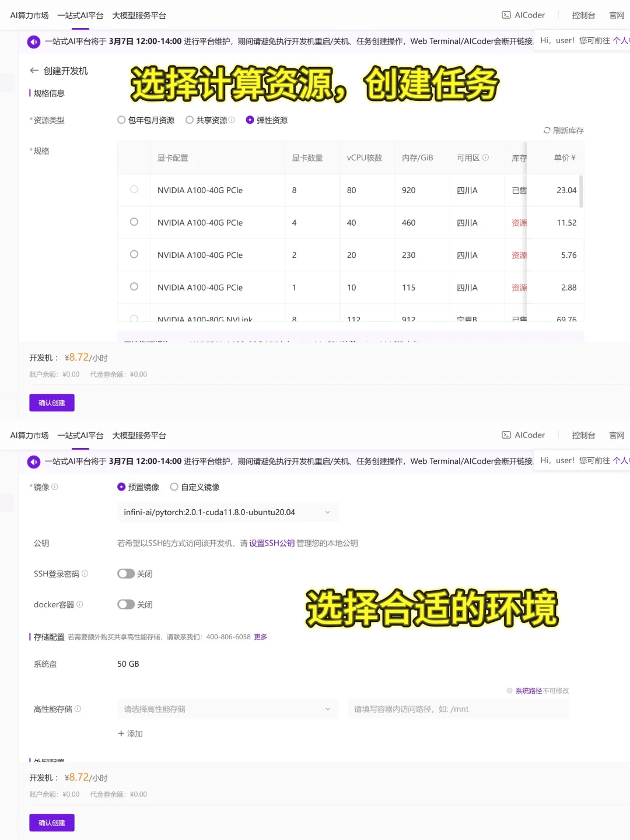The width and height of the screenshot is (630, 840).
Task: Click the memory cell 460
Action: click(409, 223)
